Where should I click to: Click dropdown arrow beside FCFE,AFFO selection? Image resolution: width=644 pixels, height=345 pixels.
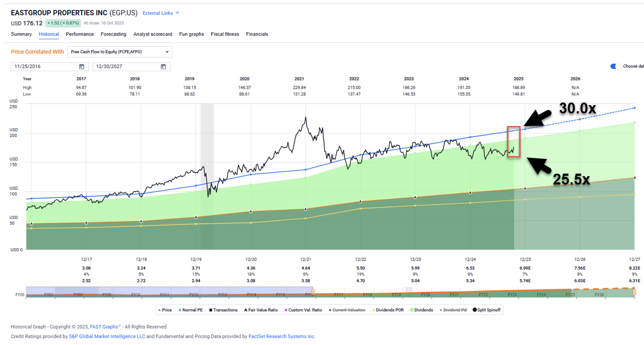point(167,52)
